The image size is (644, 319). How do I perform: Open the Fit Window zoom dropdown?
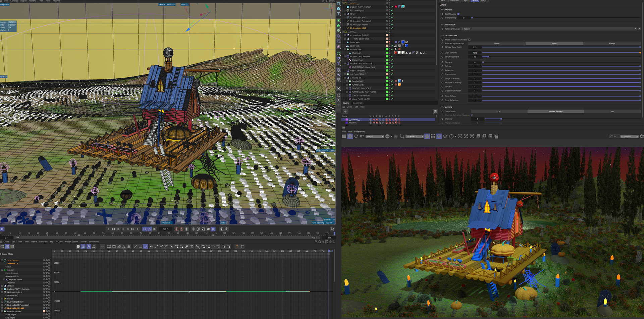pyautogui.click(x=629, y=136)
